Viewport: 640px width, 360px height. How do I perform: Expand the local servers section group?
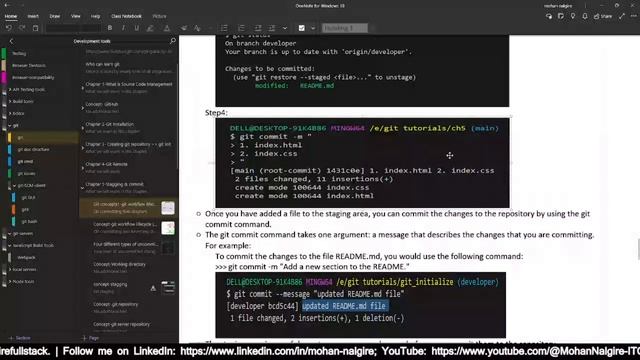10,270
